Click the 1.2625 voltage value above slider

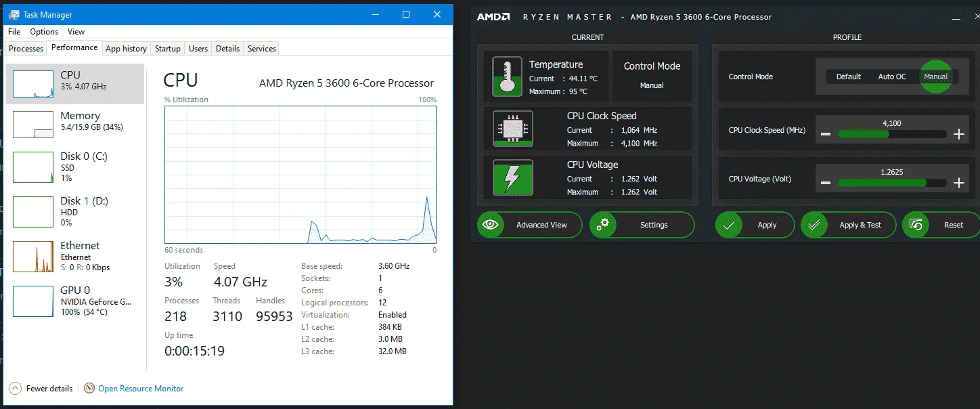click(x=892, y=172)
